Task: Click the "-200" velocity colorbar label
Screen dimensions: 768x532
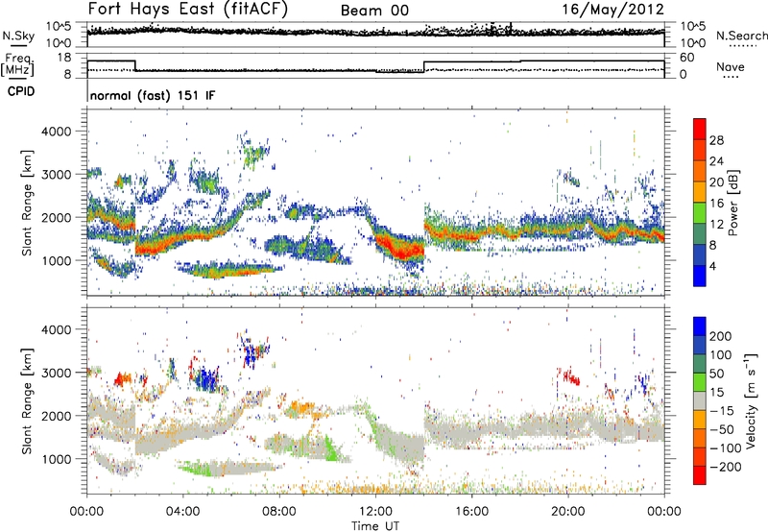Action: (726, 467)
